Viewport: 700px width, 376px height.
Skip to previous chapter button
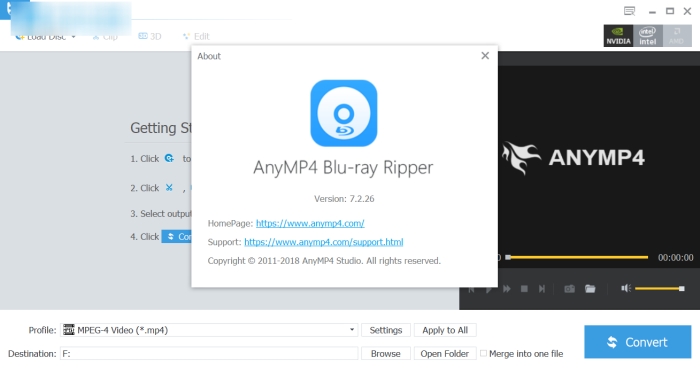(471, 289)
